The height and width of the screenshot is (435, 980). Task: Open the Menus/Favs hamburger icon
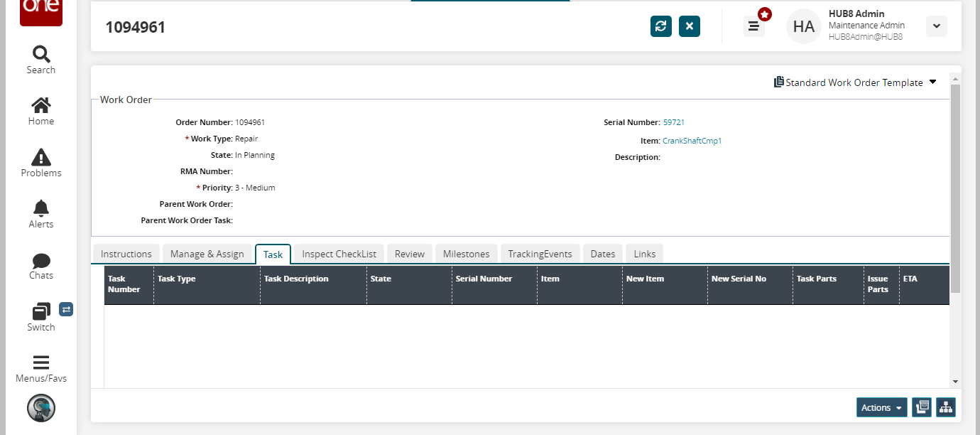pyautogui.click(x=41, y=362)
